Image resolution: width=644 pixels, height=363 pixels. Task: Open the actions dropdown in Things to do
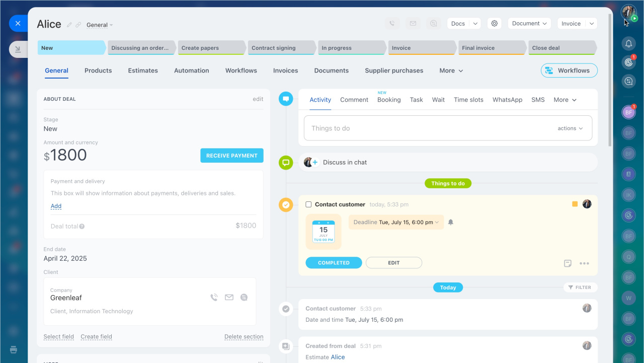coord(570,128)
